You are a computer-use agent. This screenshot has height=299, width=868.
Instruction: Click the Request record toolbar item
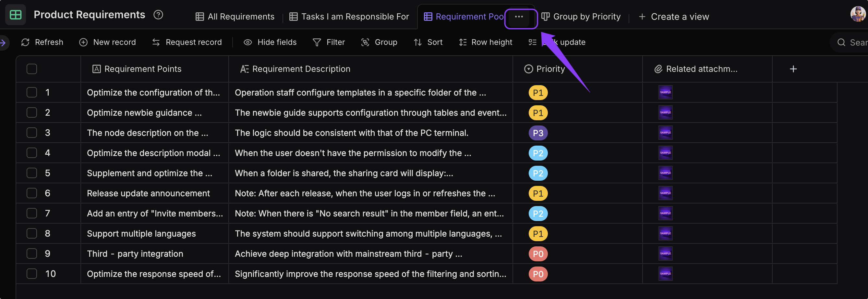pos(187,42)
